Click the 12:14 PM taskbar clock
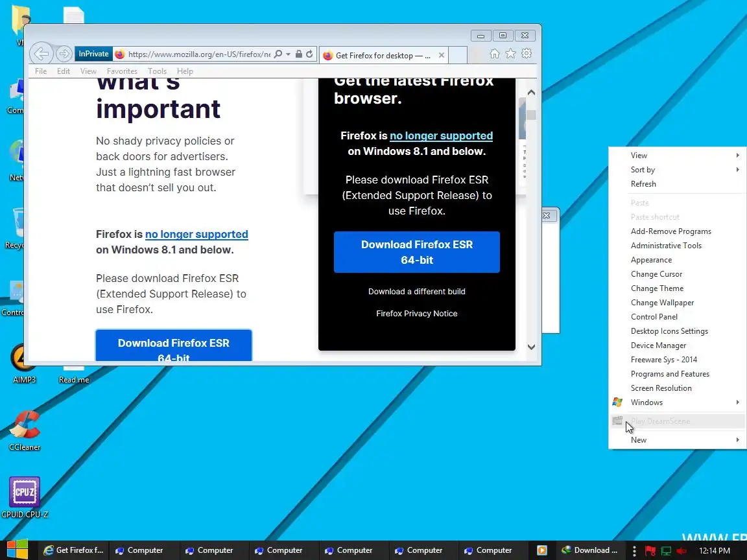This screenshot has width=747, height=560. coord(714,550)
